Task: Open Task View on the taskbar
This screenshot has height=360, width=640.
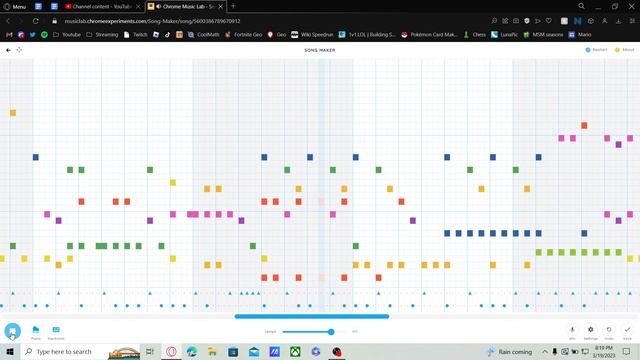Action: [150, 351]
